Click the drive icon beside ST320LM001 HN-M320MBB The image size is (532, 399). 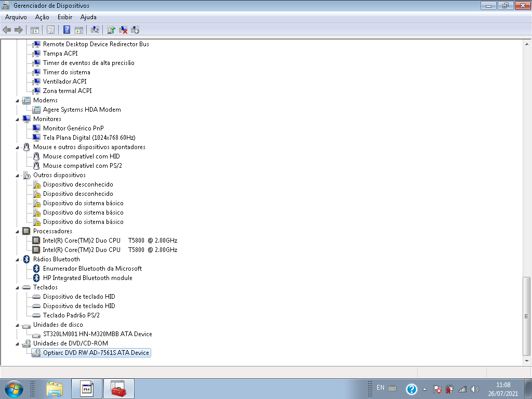pos(36,335)
